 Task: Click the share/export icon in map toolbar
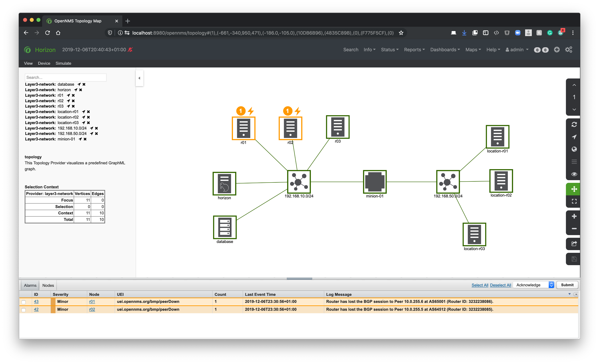pos(574,244)
